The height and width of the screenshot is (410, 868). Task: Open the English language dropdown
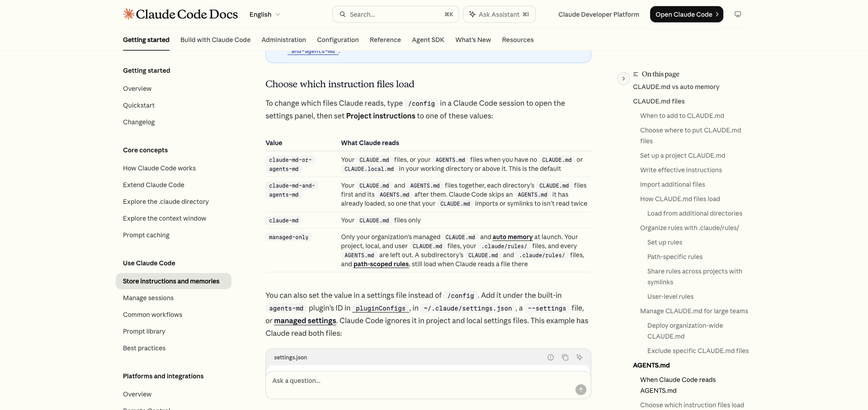[x=265, y=14]
